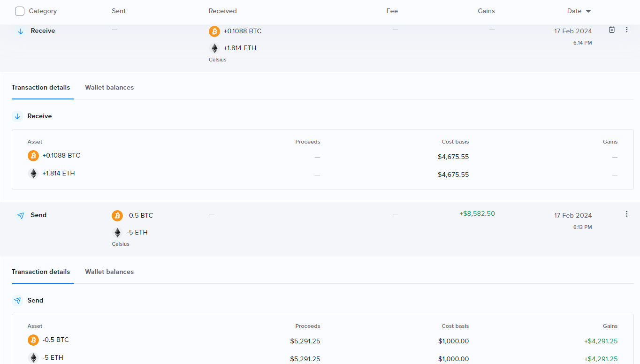This screenshot has height=364, width=640.
Task: Switch to Wallet balances tab under Receive
Action: 109,88
